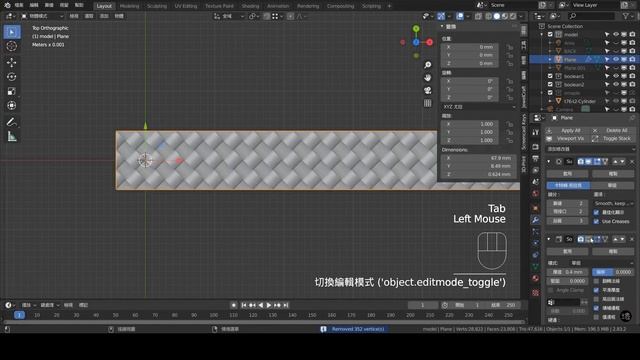Switch to the Layout workspace tab
This screenshot has width=640, height=360.
[x=104, y=6]
